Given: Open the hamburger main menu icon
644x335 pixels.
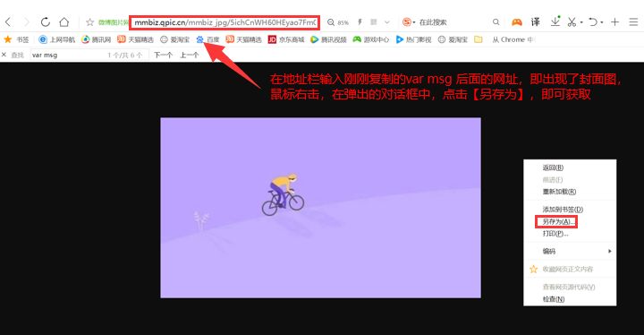Looking at the screenshot, I should coord(633,21).
